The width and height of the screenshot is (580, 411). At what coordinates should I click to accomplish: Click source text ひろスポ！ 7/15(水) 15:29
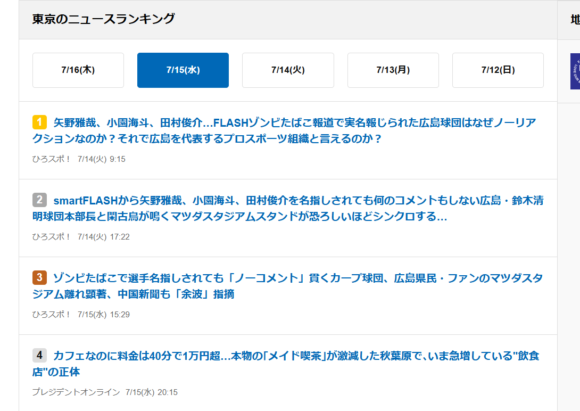click(81, 314)
